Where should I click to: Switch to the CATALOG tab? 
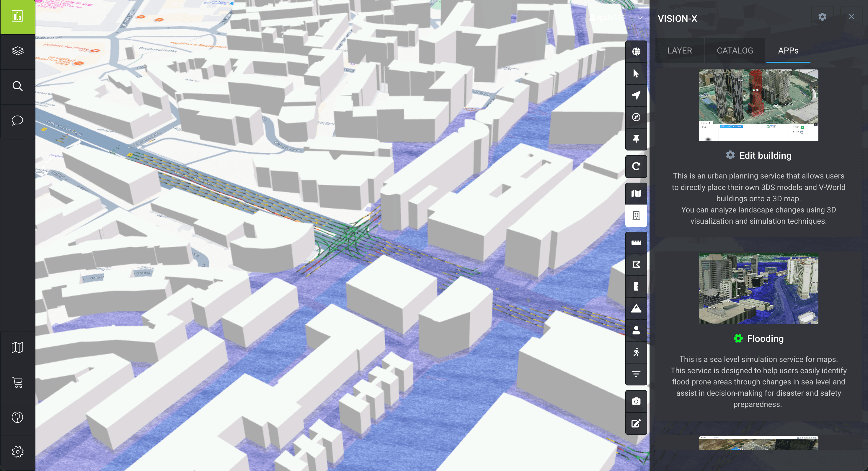tap(735, 51)
